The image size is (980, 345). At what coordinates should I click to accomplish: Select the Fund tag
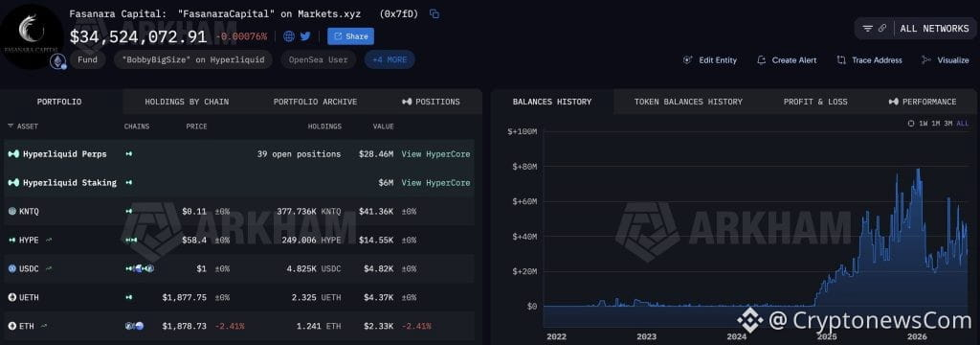(x=87, y=60)
